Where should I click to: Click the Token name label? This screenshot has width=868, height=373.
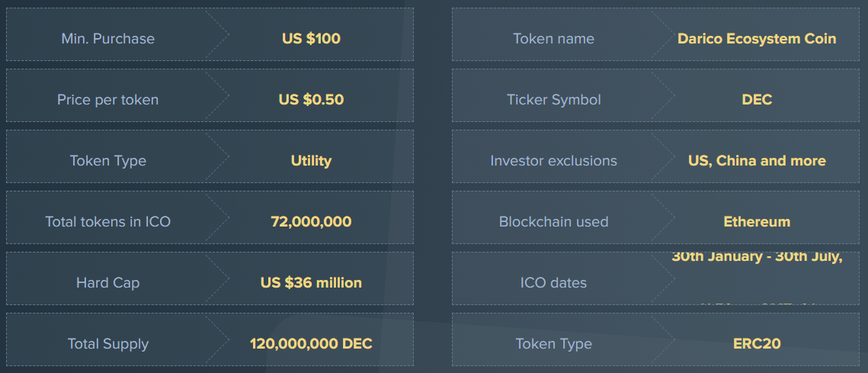tap(553, 39)
